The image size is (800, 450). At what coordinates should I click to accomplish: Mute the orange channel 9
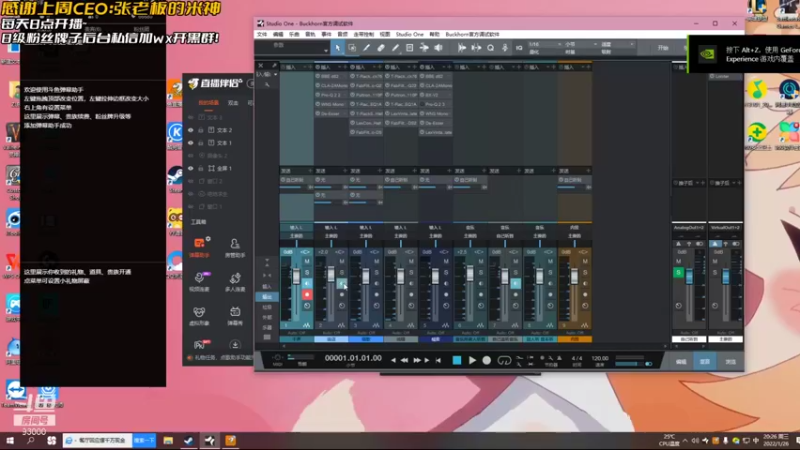tap(585, 261)
